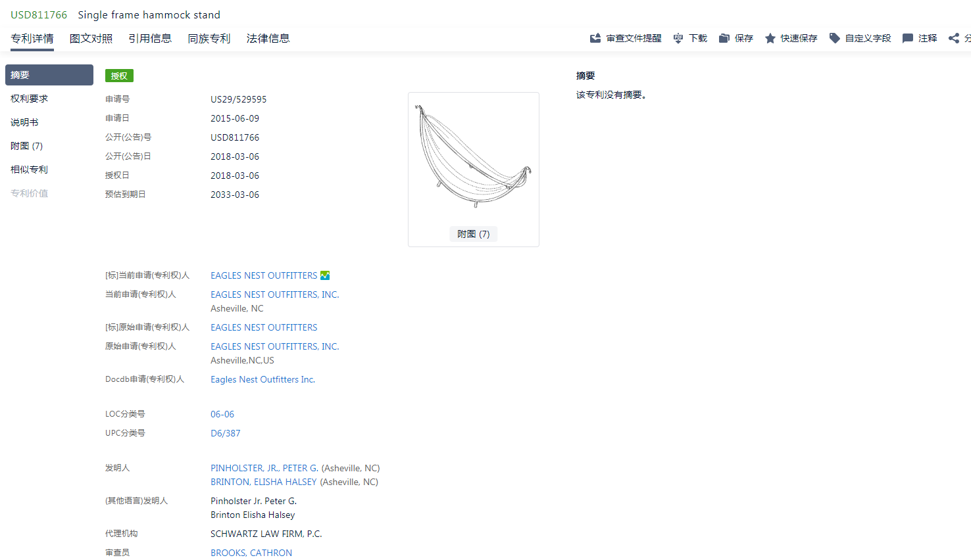The height and width of the screenshot is (560, 971).
Task: Open LOC classification 06-06 link
Action: coord(222,414)
